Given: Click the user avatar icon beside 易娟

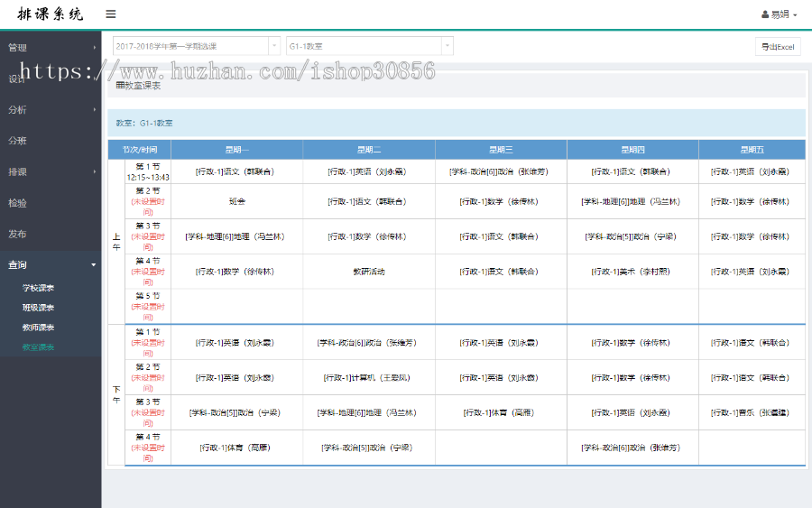Looking at the screenshot, I should pyautogui.click(x=764, y=15).
